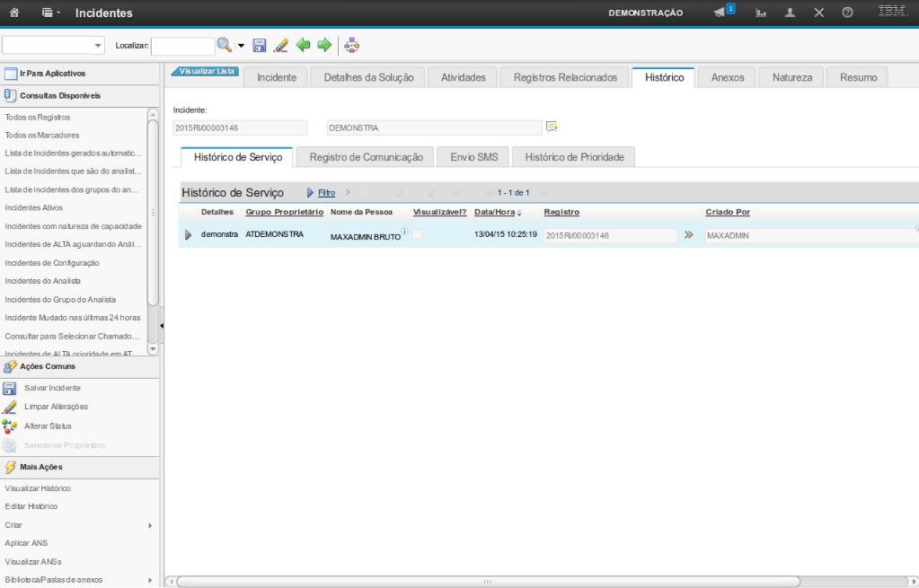
Task: Toggle the Visualizável checkbox in the row
Action: pos(417,234)
